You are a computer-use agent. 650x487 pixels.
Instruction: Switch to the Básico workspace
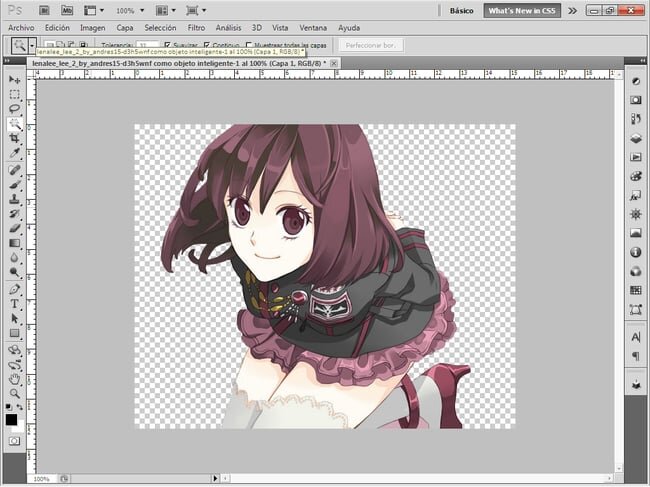point(461,11)
